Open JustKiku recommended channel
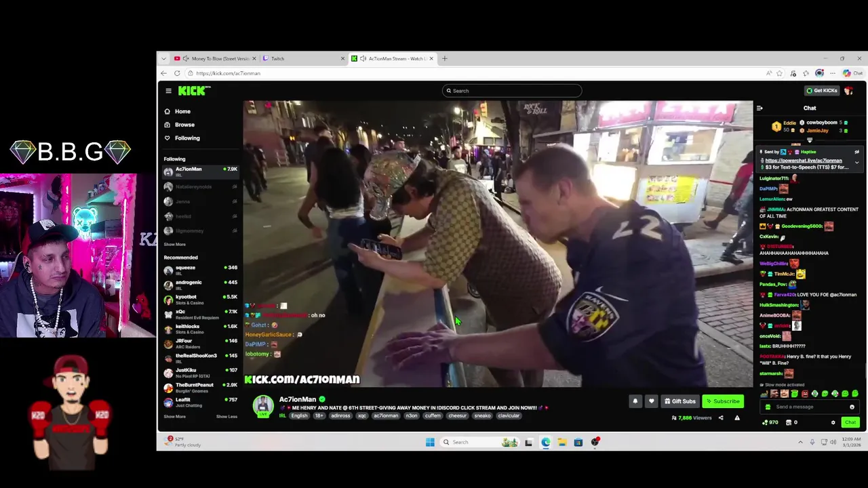The image size is (868, 488). [x=200, y=373]
